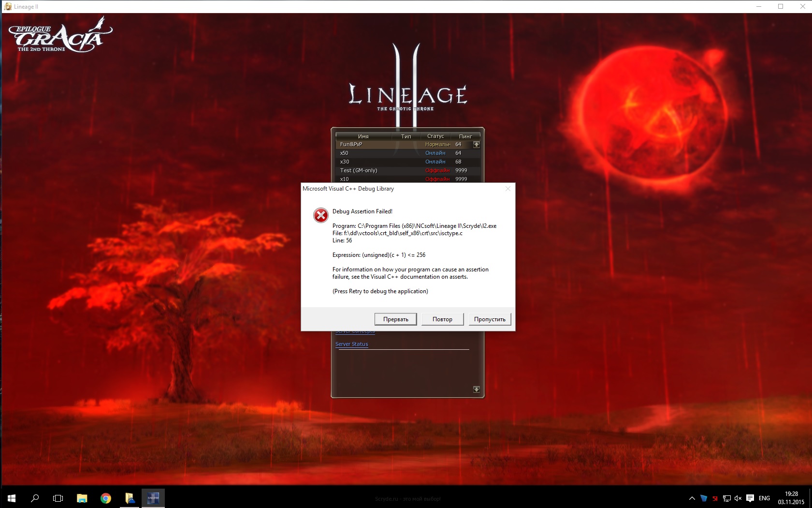
Task: Sort servers by Статус column header
Action: (435, 136)
